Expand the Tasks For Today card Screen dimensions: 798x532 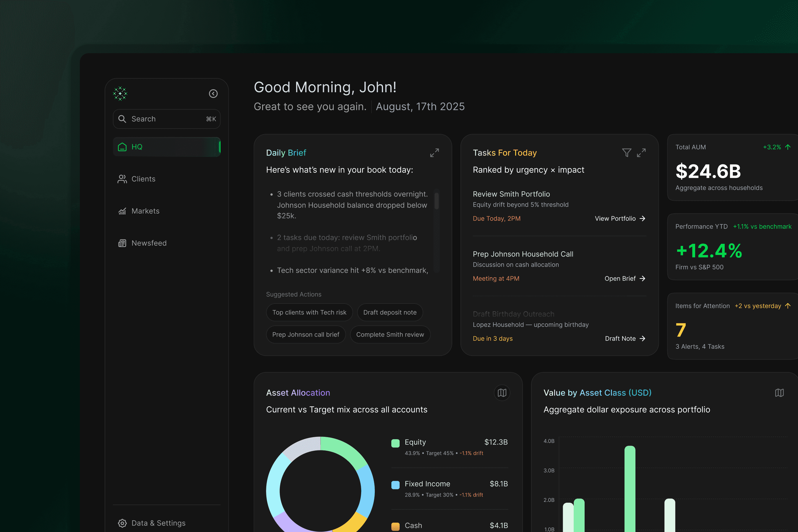tap(641, 153)
